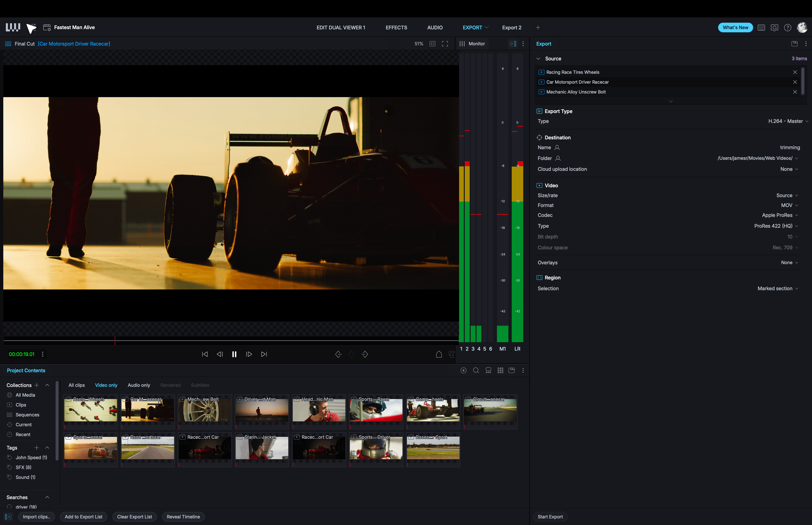Jump to the end of the sequence

(x=264, y=354)
